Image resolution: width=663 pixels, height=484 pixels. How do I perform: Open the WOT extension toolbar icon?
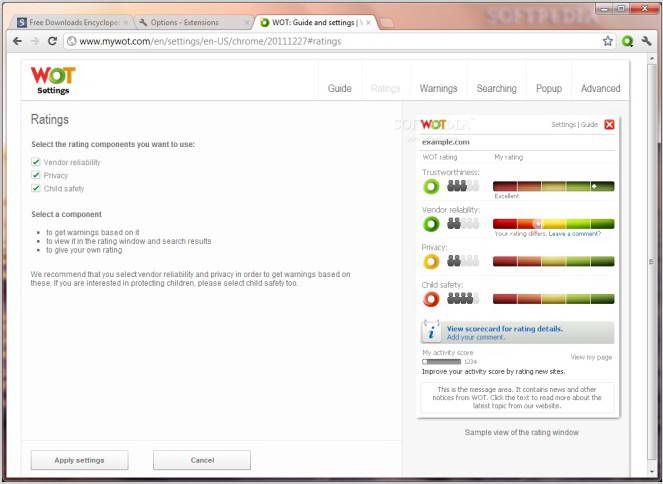pyautogui.click(x=627, y=41)
